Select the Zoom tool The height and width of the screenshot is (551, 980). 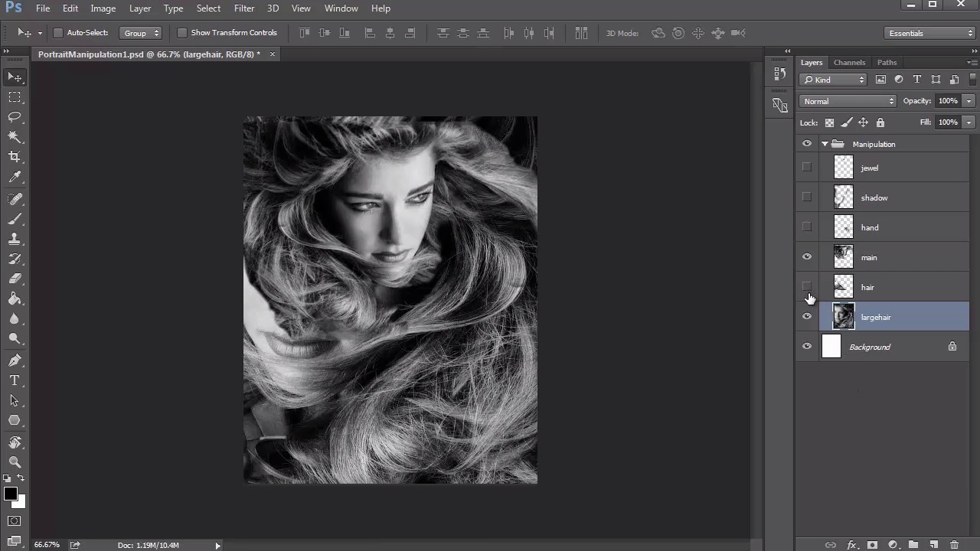coord(15,462)
